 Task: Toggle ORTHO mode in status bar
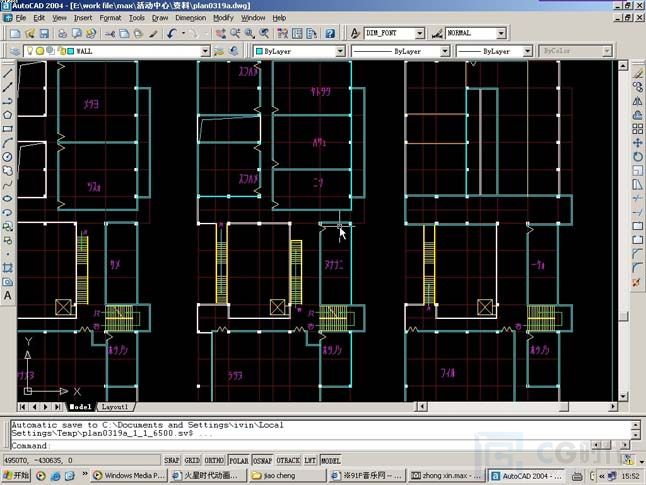tap(214, 460)
